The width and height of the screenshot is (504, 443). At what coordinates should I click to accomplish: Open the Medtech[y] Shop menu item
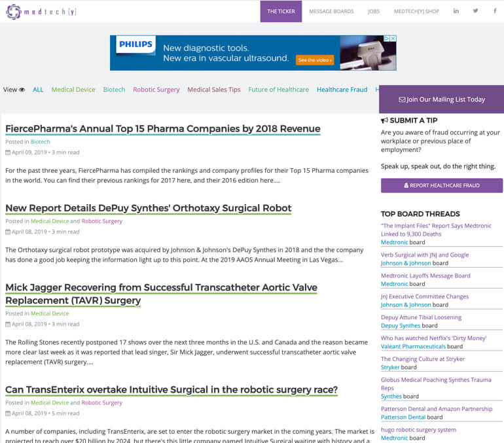(416, 11)
